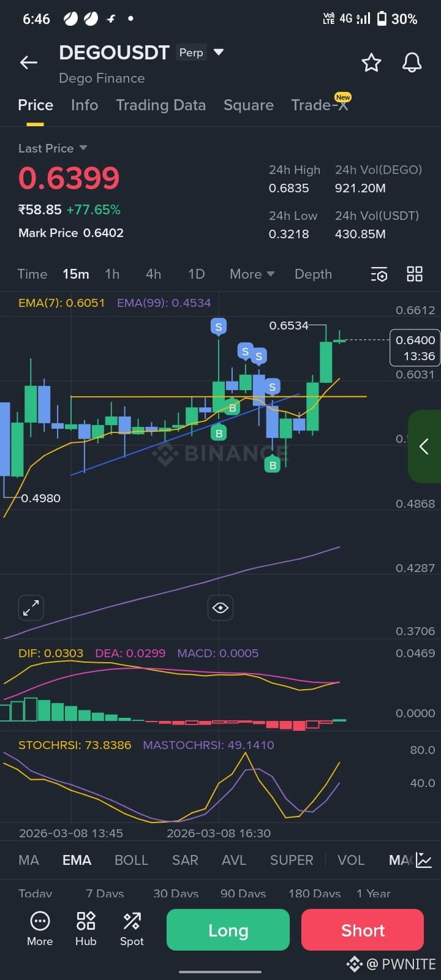Open Depth view
Image resolution: width=441 pixels, height=980 pixels.
pos(313,274)
